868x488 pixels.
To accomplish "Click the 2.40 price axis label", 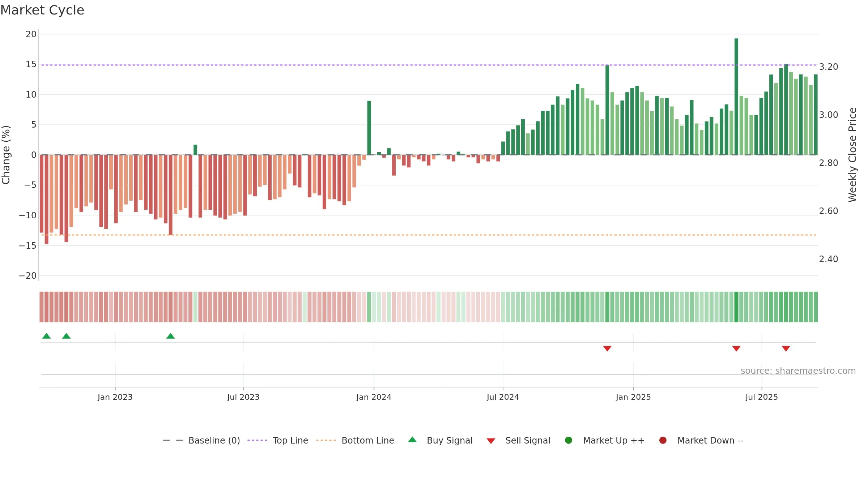I will tap(829, 259).
